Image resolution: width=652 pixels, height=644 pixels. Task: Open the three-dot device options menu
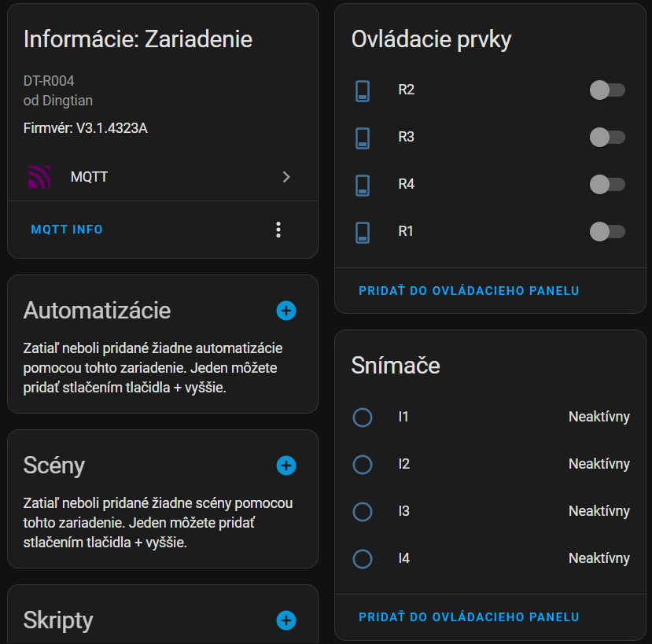click(278, 230)
